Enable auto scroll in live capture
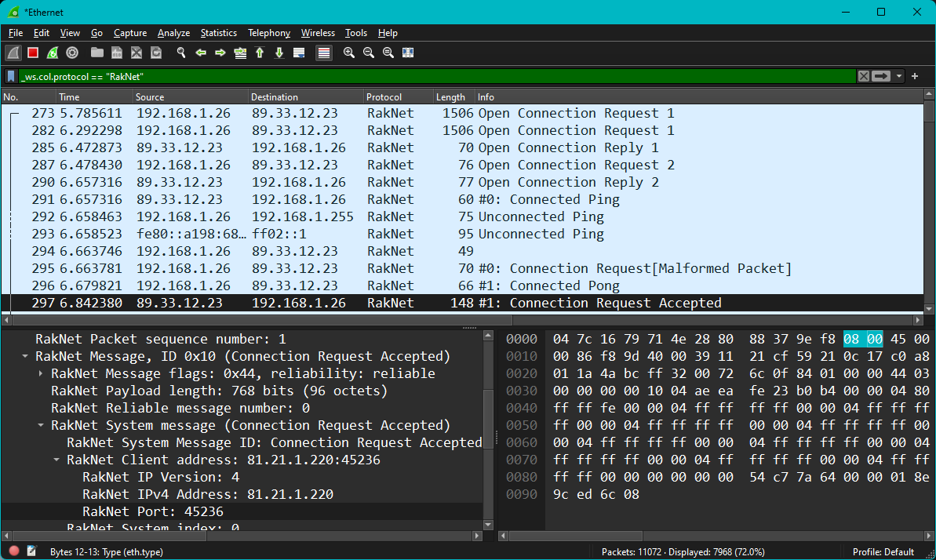Screen dimensions: 936x560 tap(299, 53)
